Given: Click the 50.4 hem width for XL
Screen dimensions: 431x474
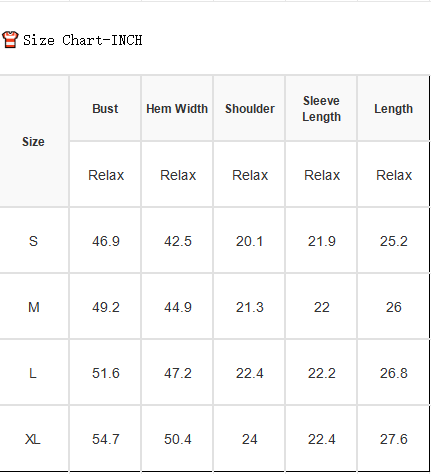Looking at the screenshot, I should click(177, 439).
